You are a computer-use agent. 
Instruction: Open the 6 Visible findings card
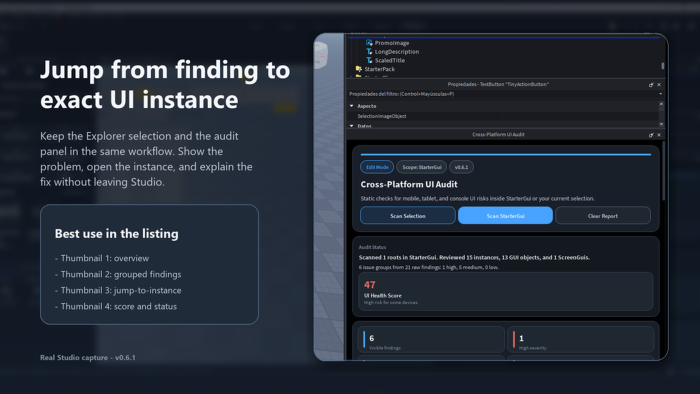[431, 340]
